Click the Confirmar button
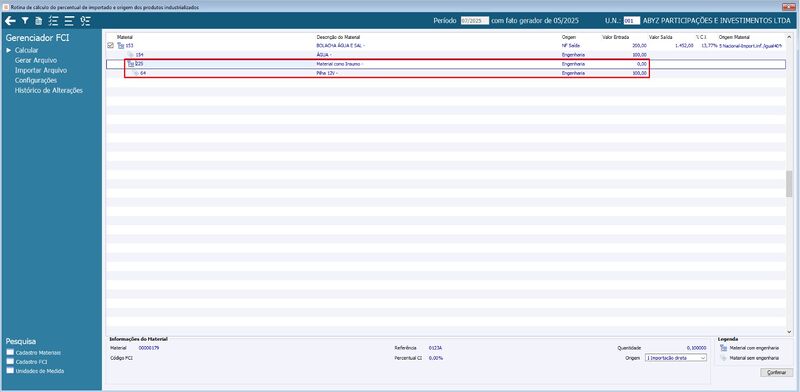This screenshot has height=392, width=800. pyautogui.click(x=777, y=373)
